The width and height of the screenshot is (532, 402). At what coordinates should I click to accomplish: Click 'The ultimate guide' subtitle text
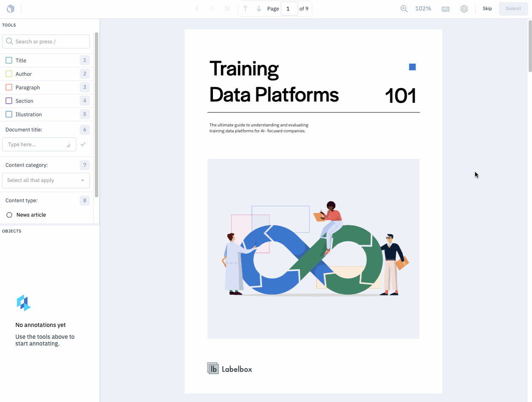pyautogui.click(x=259, y=128)
